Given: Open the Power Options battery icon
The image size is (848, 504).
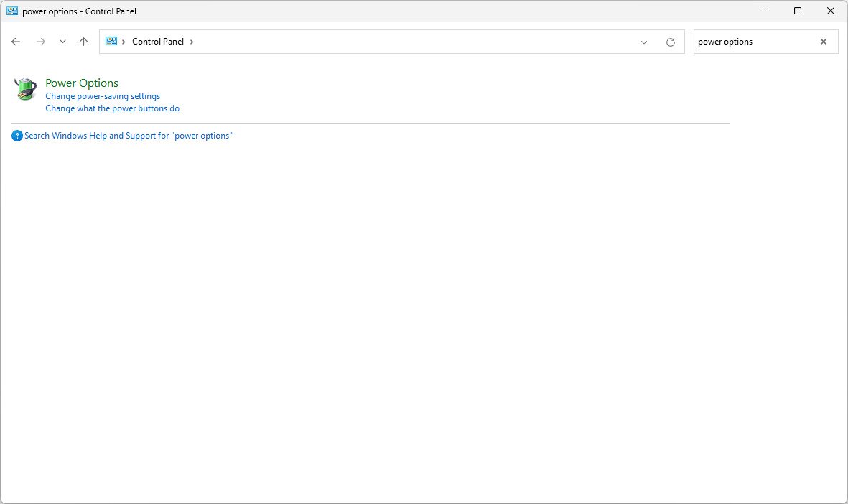Looking at the screenshot, I should click(25, 89).
